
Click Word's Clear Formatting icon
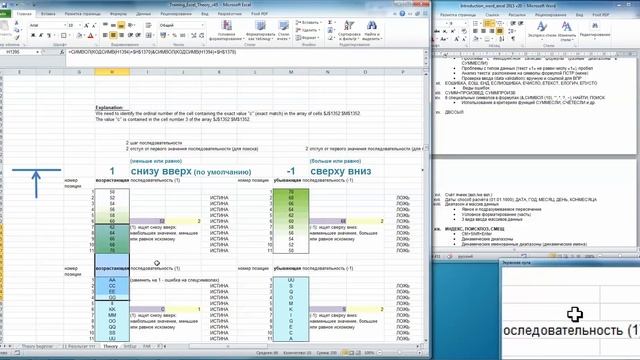click(x=464, y=31)
